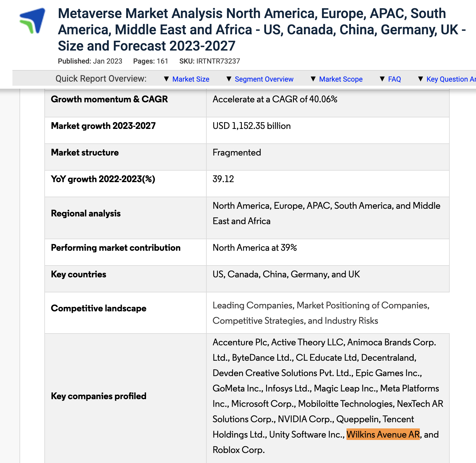Click the 'YoY growth 2022-2023(%)' row label
The image size is (476, 463).
click(103, 179)
